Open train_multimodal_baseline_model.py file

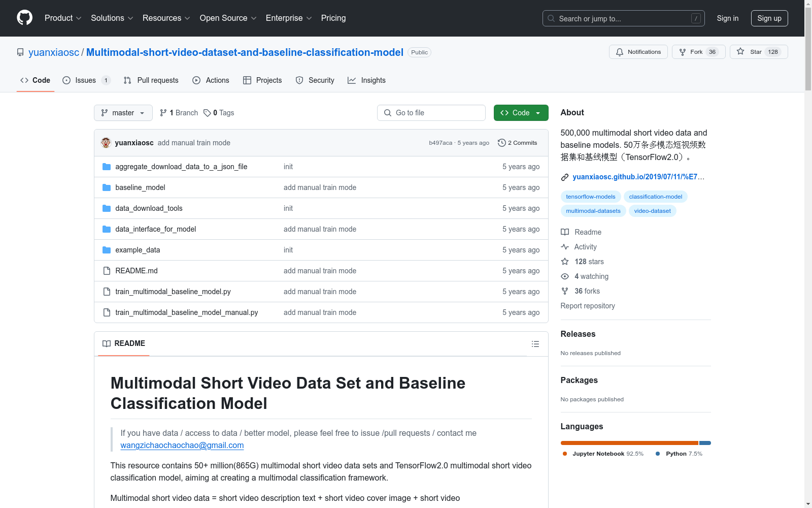point(173,292)
